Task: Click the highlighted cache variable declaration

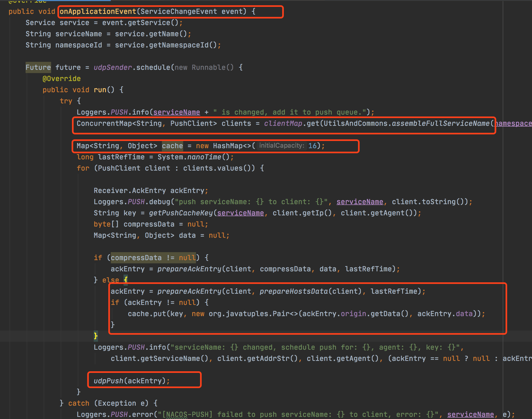Action: (172, 146)
